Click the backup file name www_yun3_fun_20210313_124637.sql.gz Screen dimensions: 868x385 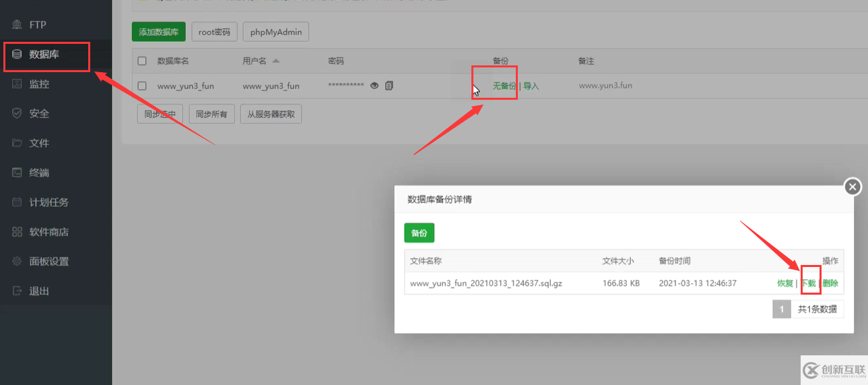coord(486,283)
